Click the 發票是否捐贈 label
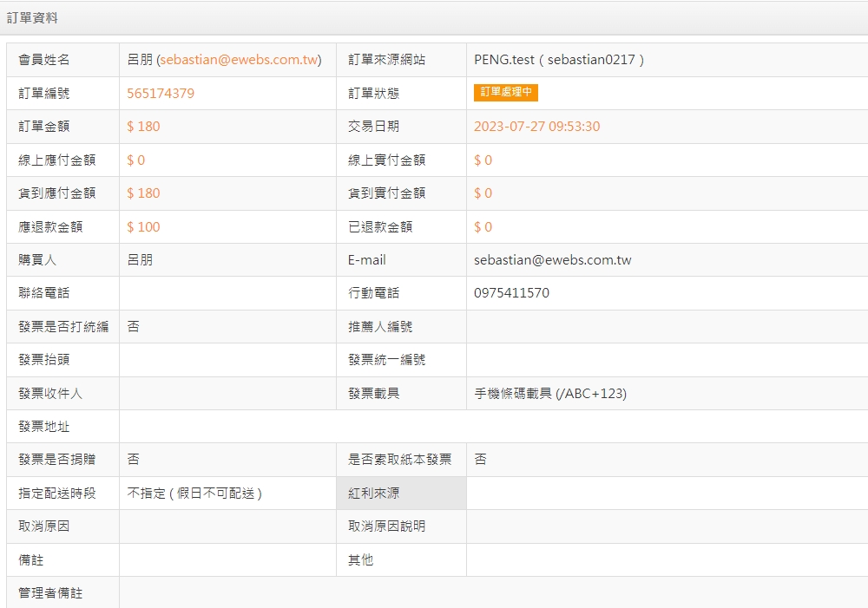 point(57,459)
